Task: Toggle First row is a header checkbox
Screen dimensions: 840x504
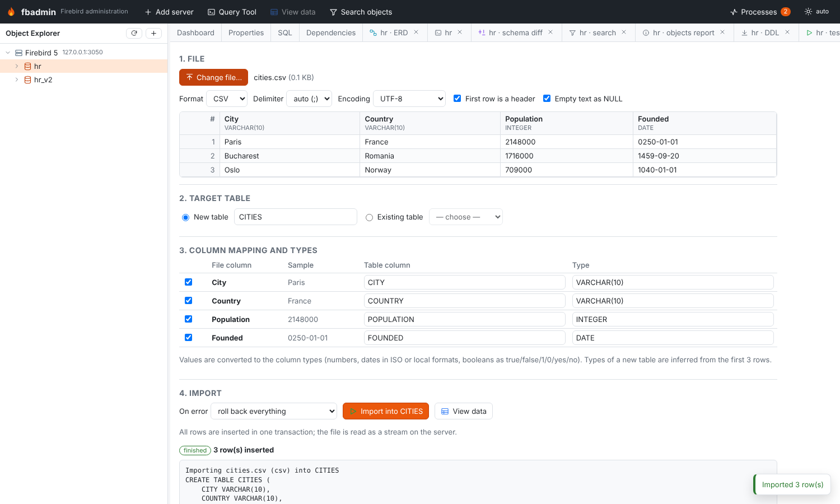Action: click(x=458, y=99)
